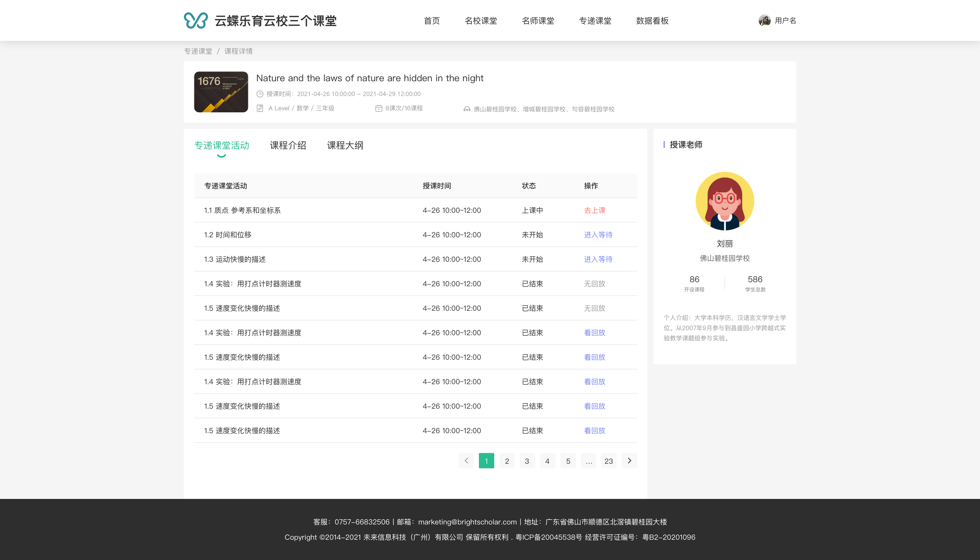Go to next page arrow
Screen dimensions: 980x560
tap(629, 461)
